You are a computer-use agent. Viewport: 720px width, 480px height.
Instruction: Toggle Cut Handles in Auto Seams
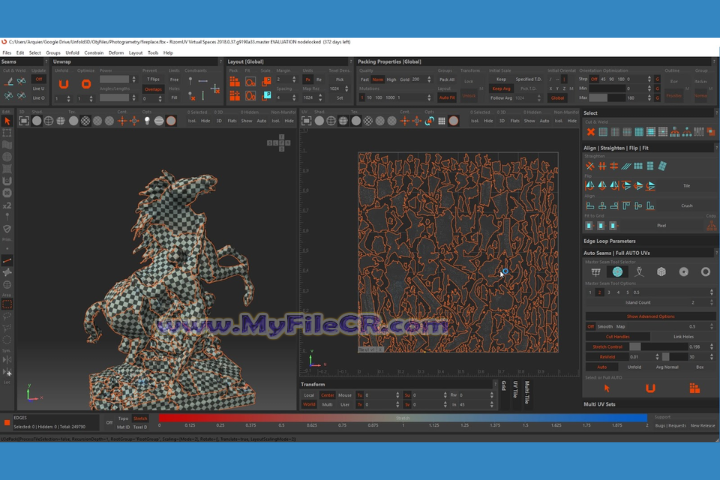click(x=618, y=337)
